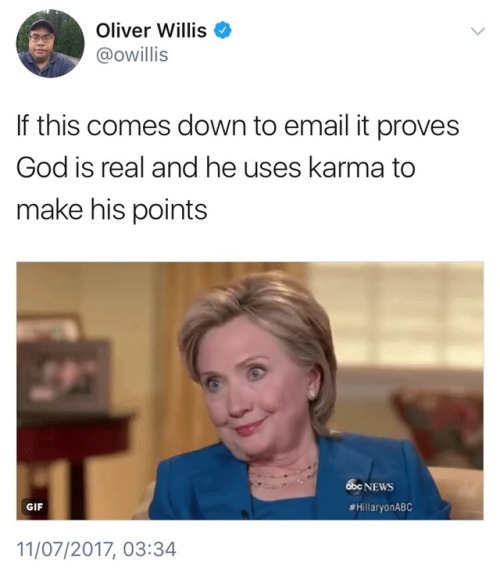Expand the tweet options chevron
The height and width of the screenshot is (568, 500).
tap(478, 31)
